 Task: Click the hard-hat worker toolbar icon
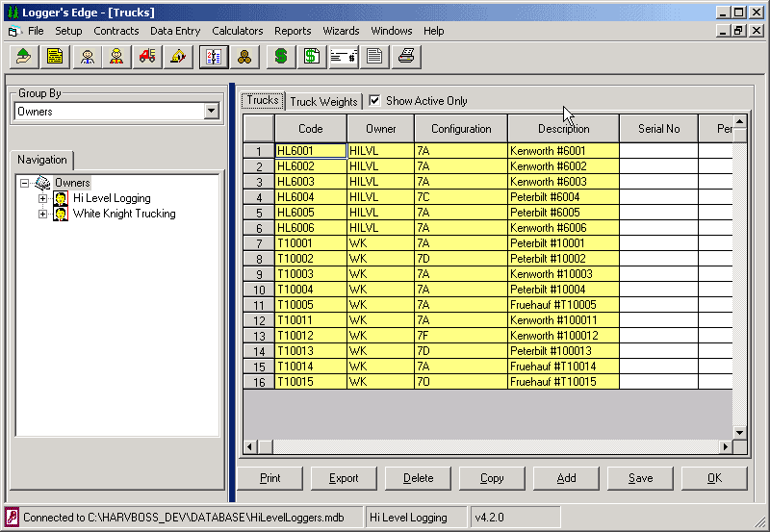[116, 57]
